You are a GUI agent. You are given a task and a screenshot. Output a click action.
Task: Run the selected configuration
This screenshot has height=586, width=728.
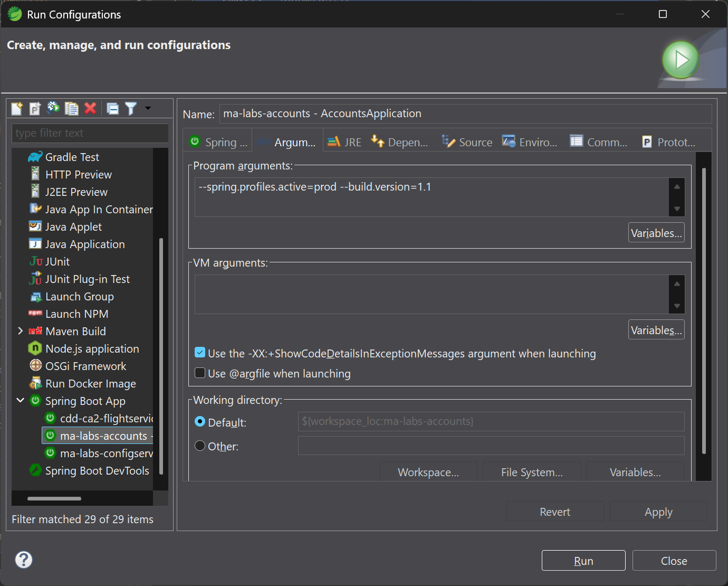pos(583,561)
